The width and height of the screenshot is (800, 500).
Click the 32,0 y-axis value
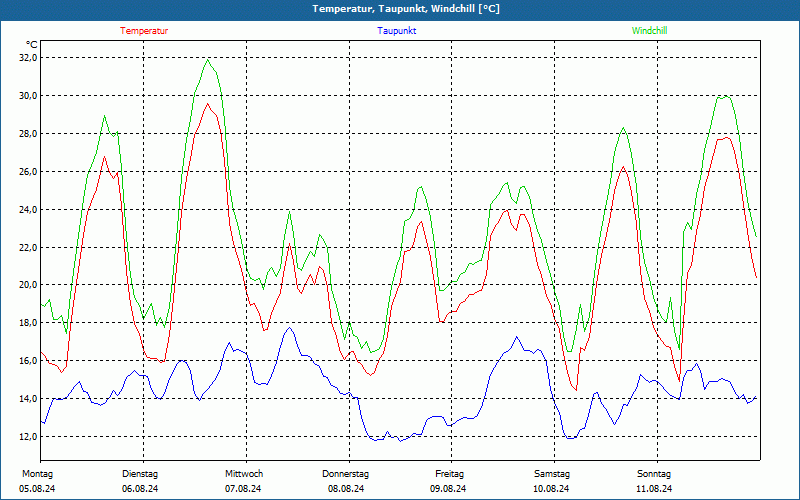(28, 58)
